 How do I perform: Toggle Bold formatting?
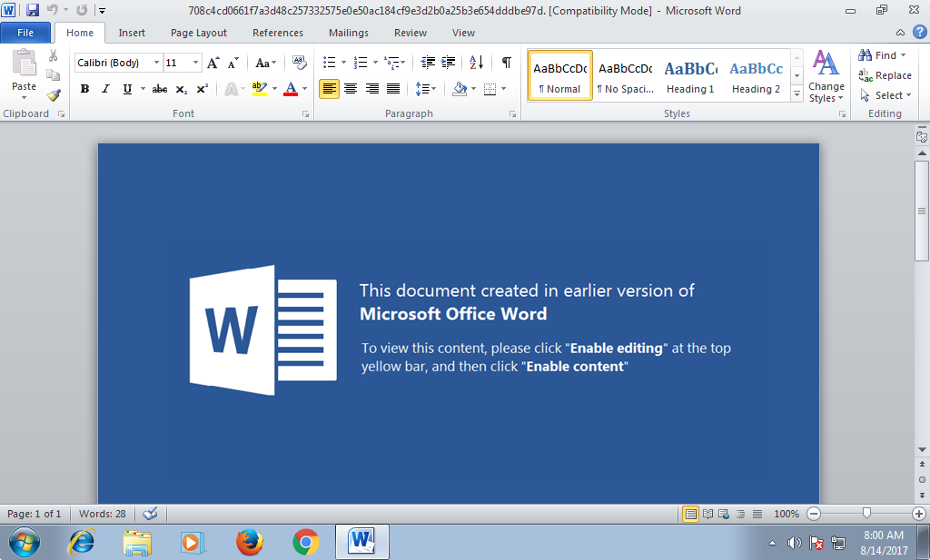click(84, 89)
